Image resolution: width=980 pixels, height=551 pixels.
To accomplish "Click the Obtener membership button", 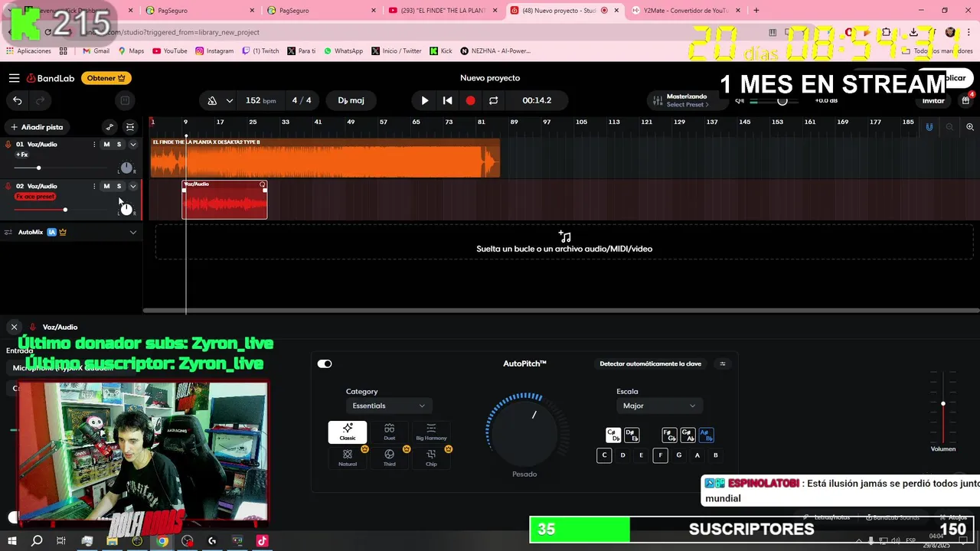I will pyautogui.click(x=106, y=78).
